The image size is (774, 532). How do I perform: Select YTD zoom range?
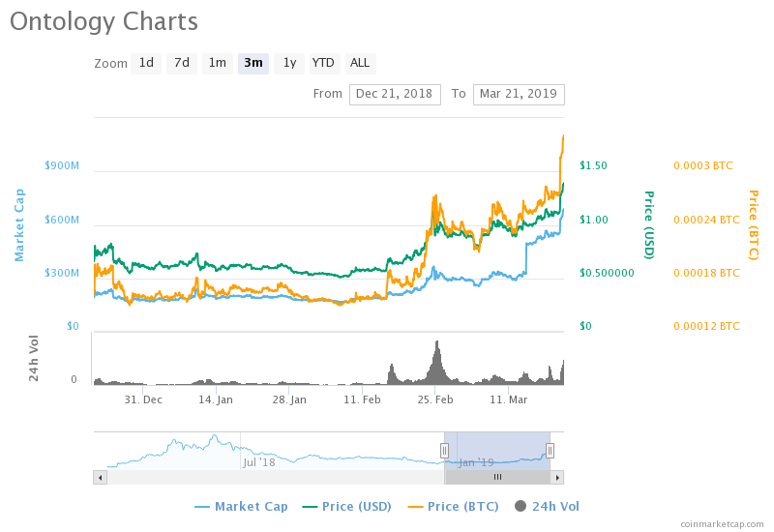tap(323, 63)
